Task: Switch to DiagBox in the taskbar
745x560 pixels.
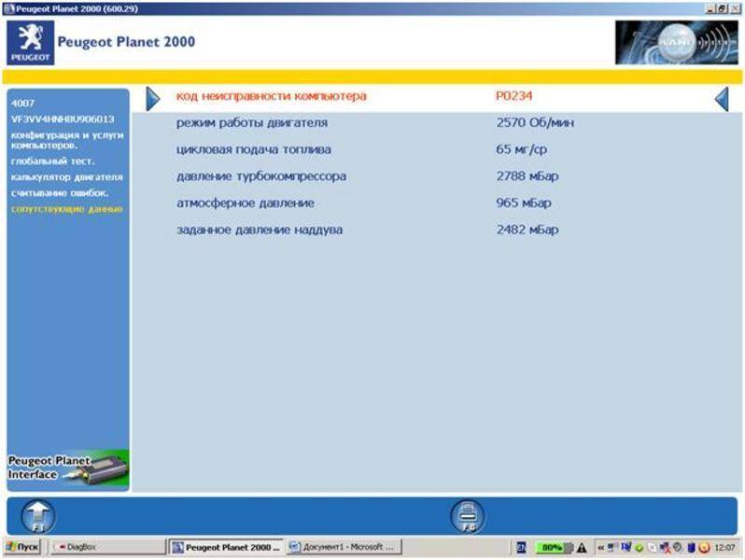Action: [x=105, y=547]
